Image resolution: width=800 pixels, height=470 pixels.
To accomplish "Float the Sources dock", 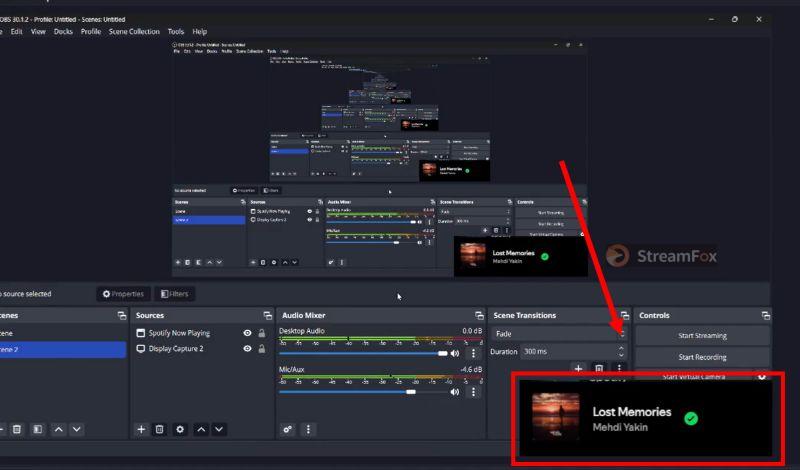I will (x=267, y=315).
